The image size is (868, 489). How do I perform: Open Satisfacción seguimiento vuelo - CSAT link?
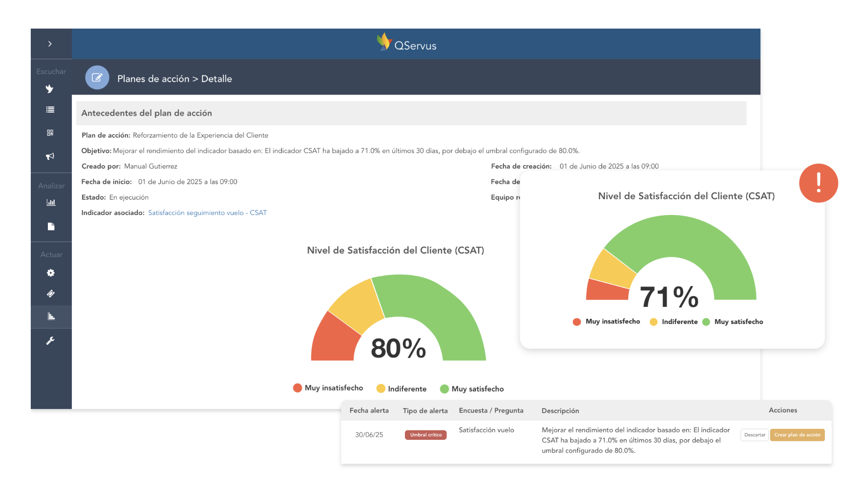click(207, 213)
